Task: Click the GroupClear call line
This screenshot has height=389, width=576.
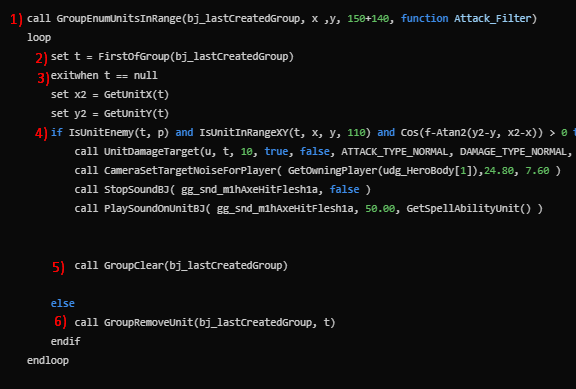Action: point(181,265)
